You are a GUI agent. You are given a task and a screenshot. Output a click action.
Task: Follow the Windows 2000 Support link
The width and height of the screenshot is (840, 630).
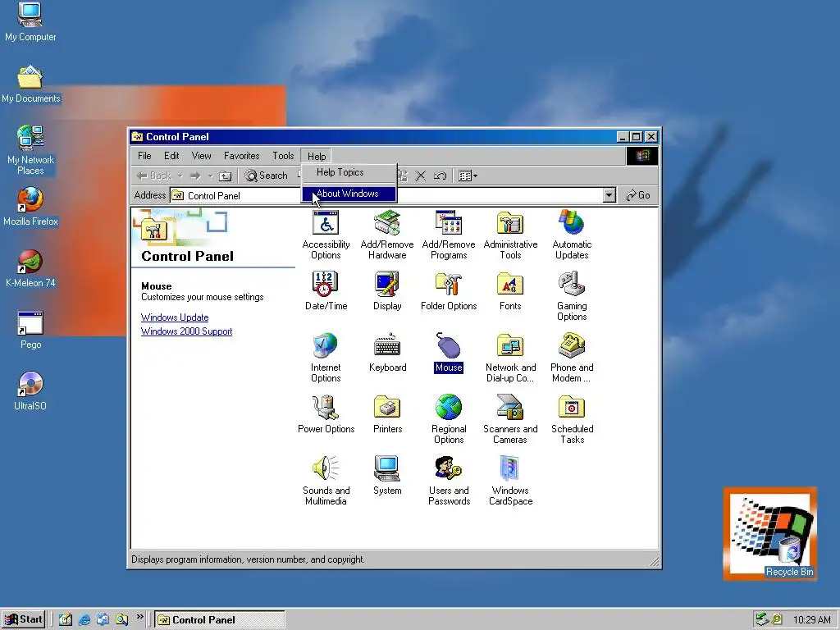[x=186, y=331]
